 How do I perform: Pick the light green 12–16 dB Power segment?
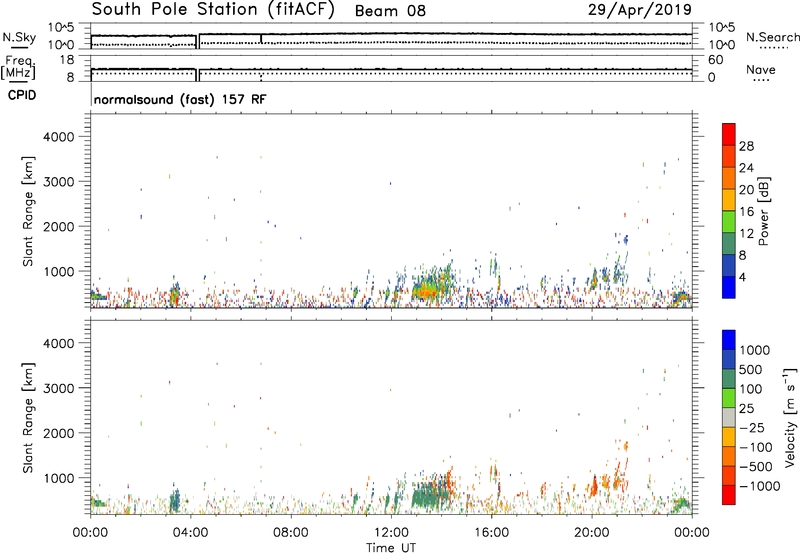tap(729, 222)
